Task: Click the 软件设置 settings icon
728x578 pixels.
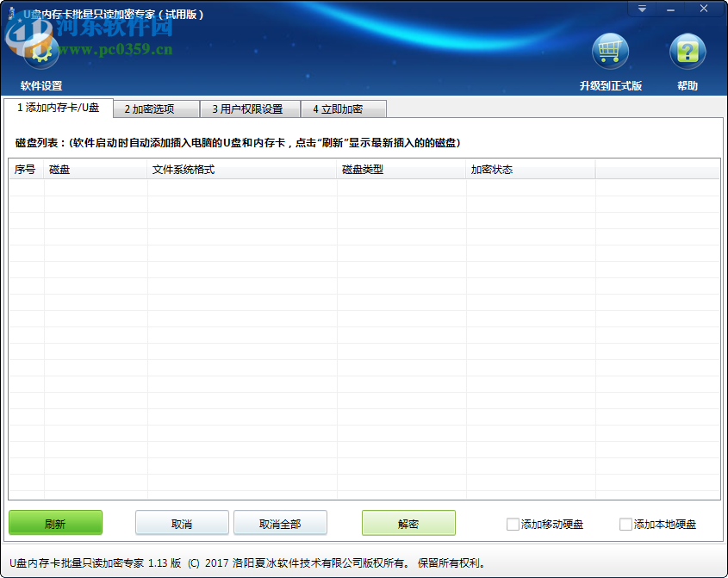Action: [40, 50]
